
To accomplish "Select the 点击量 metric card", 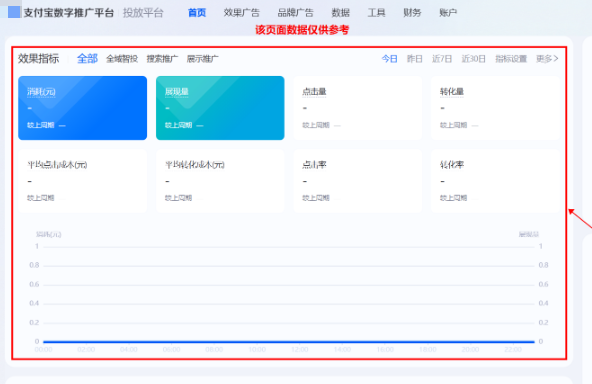I will click(358, 108).
